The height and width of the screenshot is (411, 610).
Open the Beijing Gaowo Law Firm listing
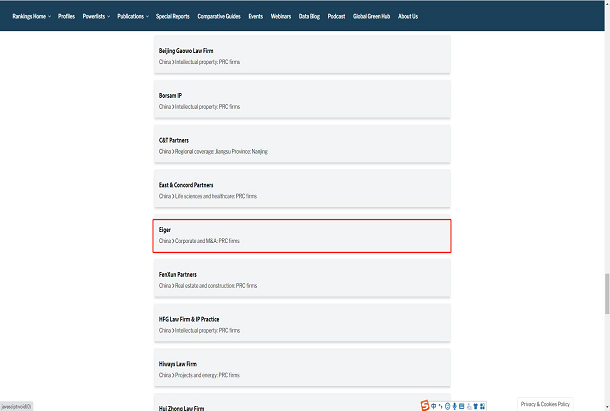[x=302, y=54]
